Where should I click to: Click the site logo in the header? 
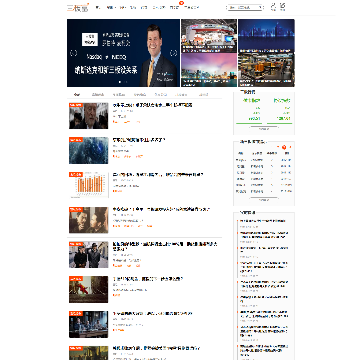tap(78, 7)
